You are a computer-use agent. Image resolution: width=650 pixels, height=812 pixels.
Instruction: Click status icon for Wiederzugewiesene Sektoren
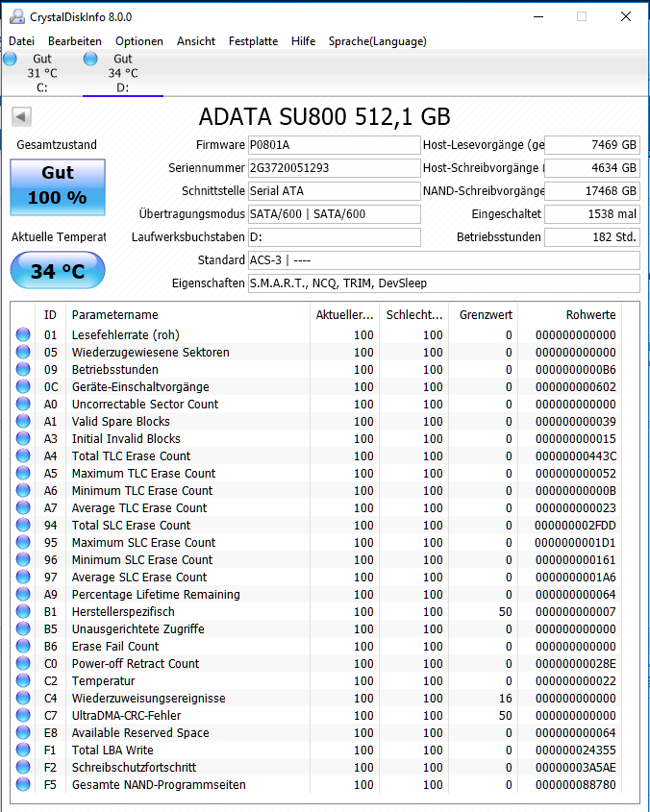23,352
